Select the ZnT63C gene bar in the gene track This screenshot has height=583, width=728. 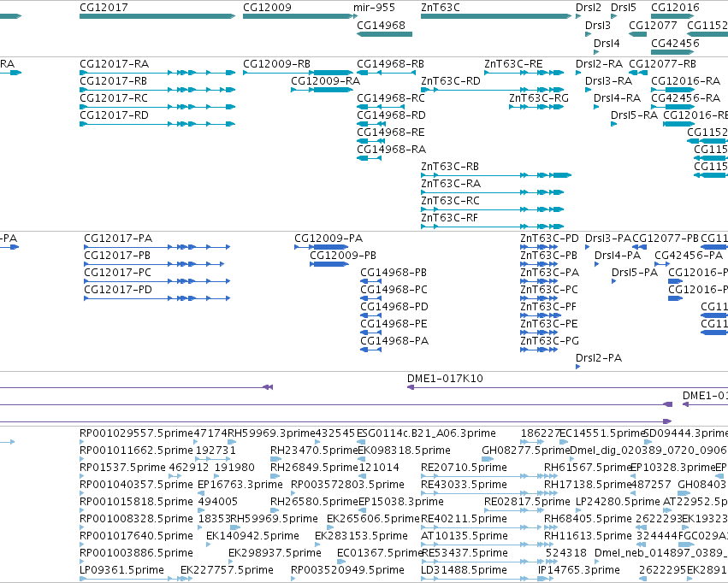(496, 16)
